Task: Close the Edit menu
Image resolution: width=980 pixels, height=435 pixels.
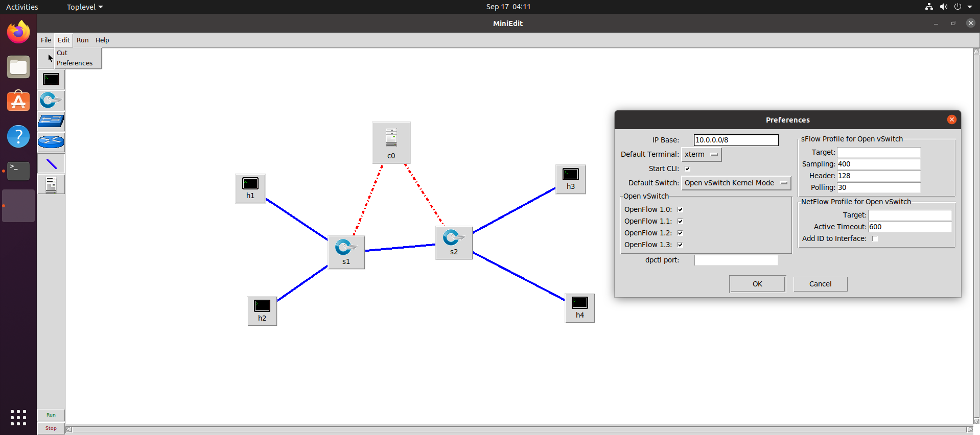Action: click(64, 40)
